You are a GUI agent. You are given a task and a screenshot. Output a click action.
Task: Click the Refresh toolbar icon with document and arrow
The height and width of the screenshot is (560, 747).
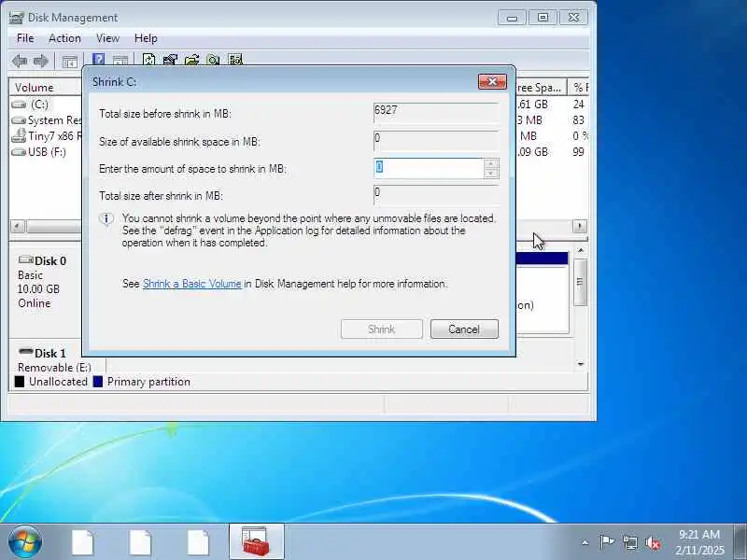149,60
